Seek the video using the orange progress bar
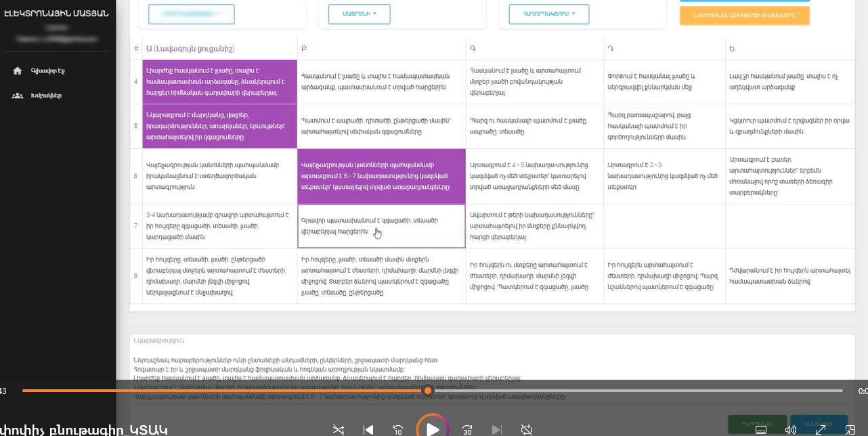Image resolution: width=868 pixels, height=436 pixels. (432, 391)
